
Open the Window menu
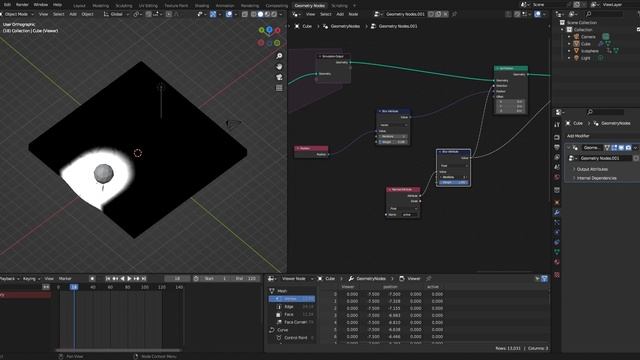pos(41,4)
